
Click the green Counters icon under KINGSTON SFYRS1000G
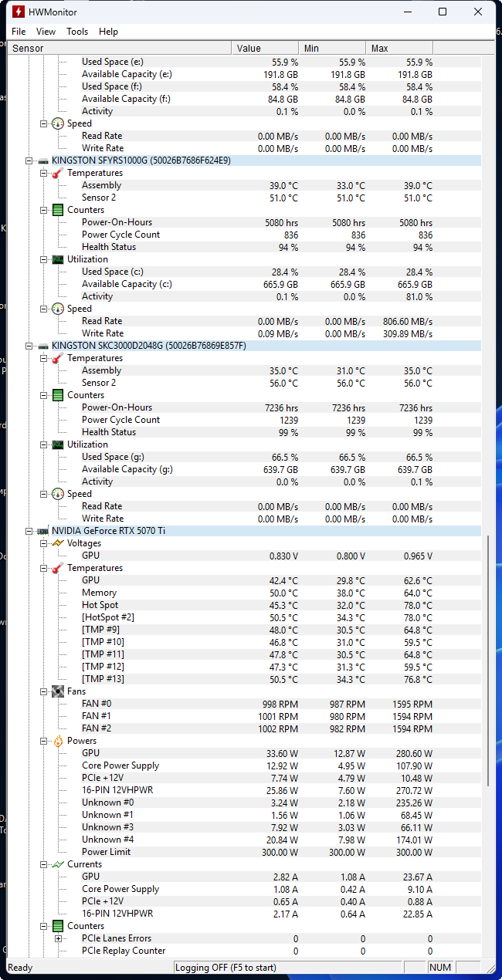[x=57, y=210]
